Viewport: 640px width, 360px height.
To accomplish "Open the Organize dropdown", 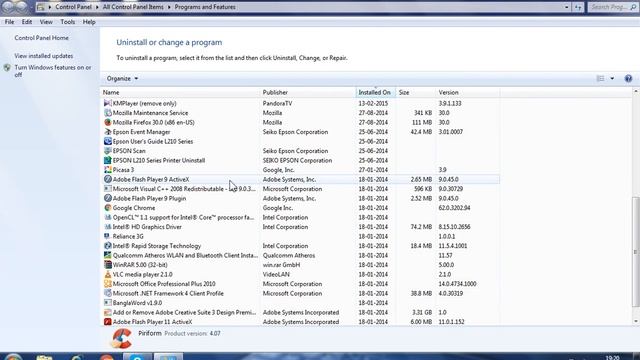I will (122, 78).
